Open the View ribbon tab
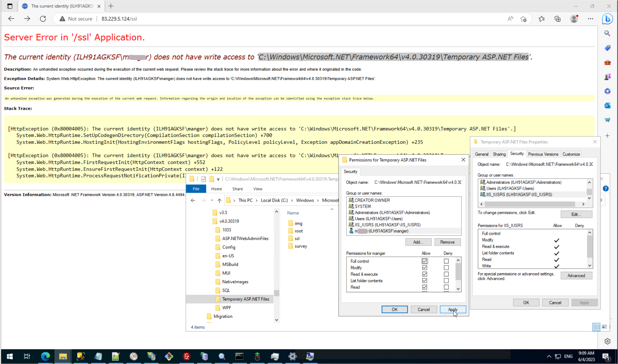The height and width of the screenshot is (364, 618). click(x=257, y=189)
